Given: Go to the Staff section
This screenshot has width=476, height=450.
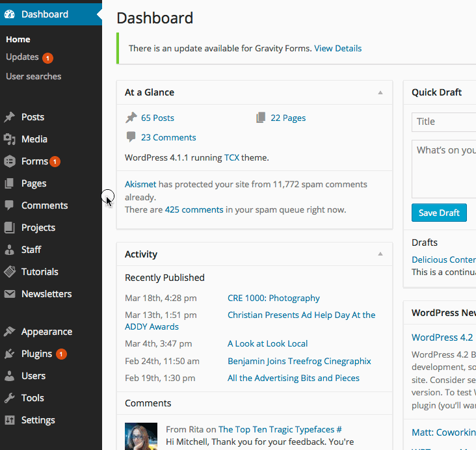Looking at the screenshot, I should (31, 250).
